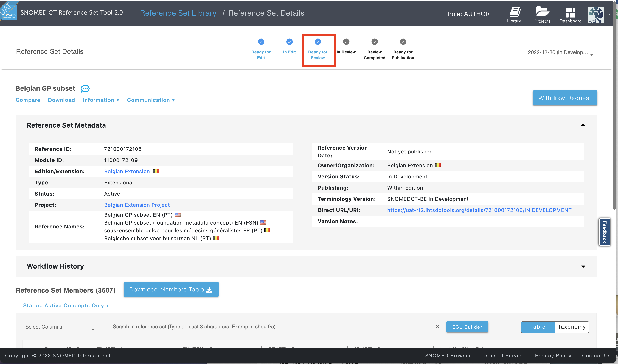Click the Review Completed step circle

374,42
